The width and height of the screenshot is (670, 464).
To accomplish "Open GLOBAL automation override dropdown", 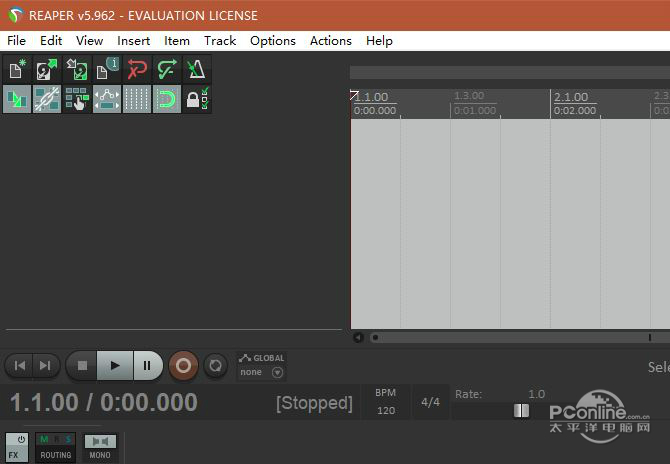I will coord(262,366).
